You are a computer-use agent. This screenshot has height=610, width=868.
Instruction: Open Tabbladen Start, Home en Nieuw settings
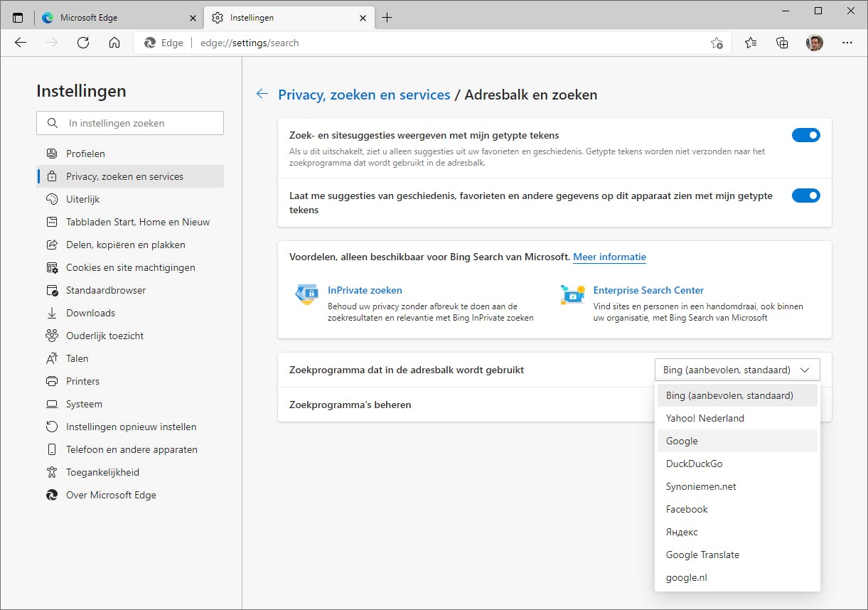pos(130,222)
